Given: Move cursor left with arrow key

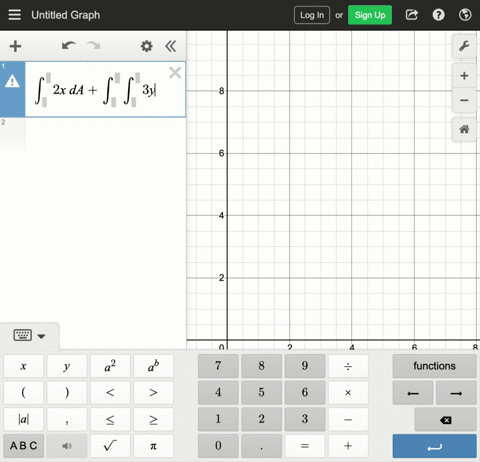Looking at the screenshot, I should [413, 393].
